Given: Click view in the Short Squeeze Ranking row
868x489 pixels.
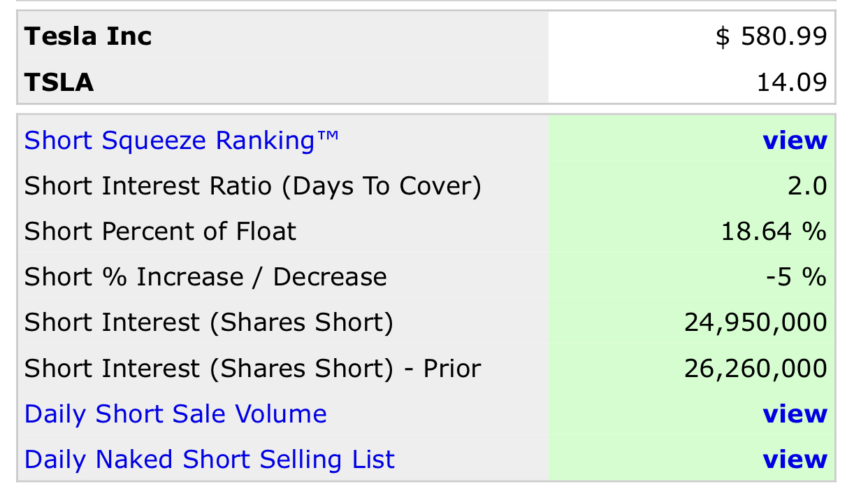Looking at the screenshot, I should coord(795,141).
